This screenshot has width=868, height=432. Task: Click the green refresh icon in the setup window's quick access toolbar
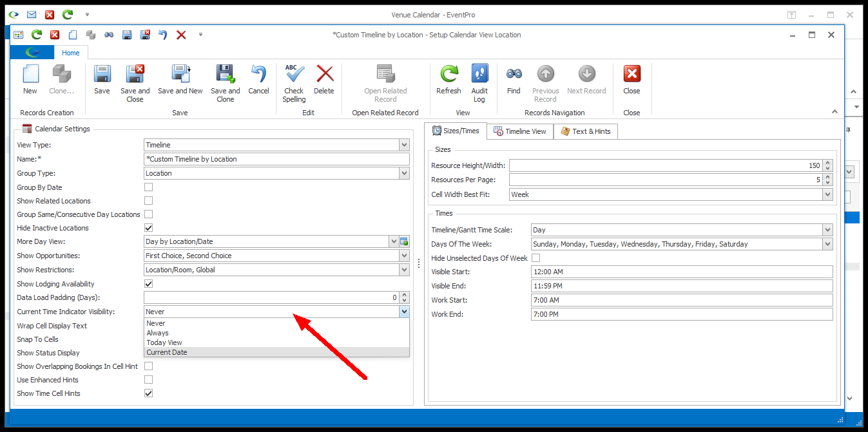37,35
